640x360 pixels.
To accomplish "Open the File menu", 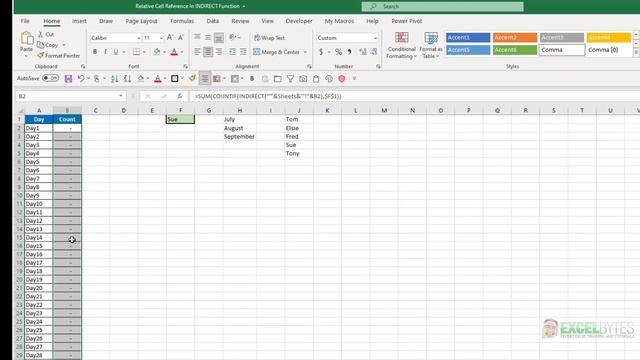I will pyautogui.click(x=25, y=21).
